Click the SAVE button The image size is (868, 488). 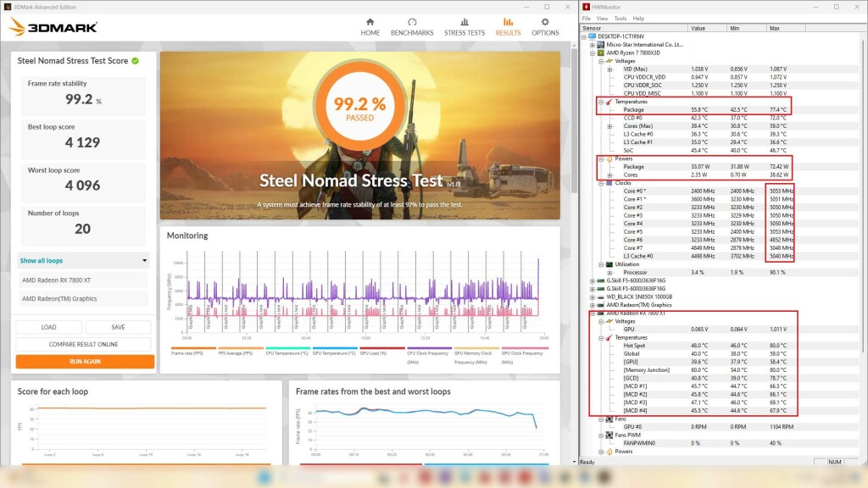pyautogui.click(x=119, y=327)
